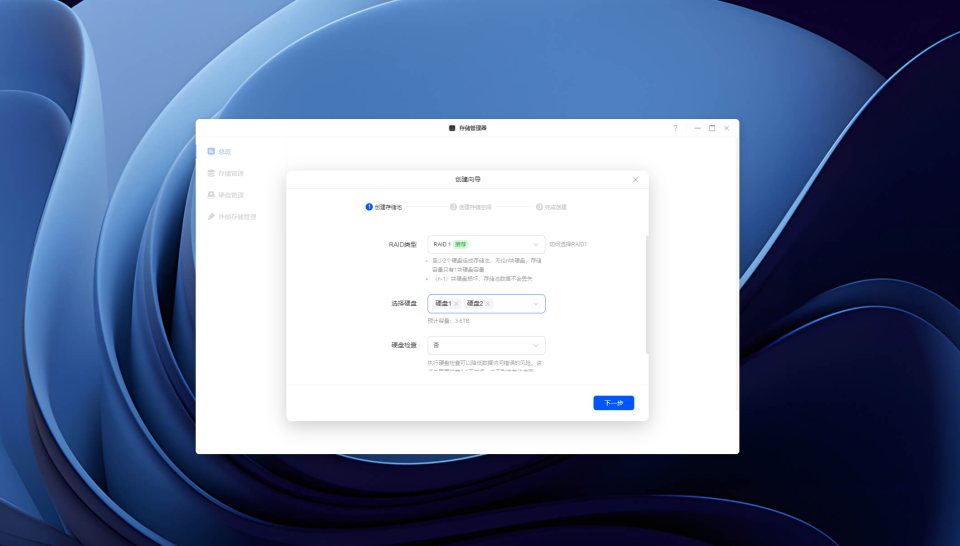
Task: Close the 创建向导 wizard dialog
Action: coord(636,179)
